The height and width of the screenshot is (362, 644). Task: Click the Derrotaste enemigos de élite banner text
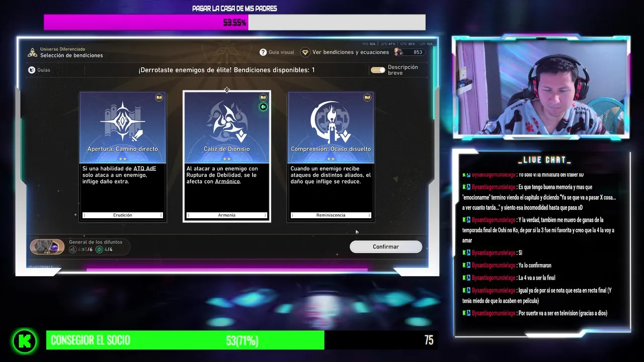click(226, 70)
